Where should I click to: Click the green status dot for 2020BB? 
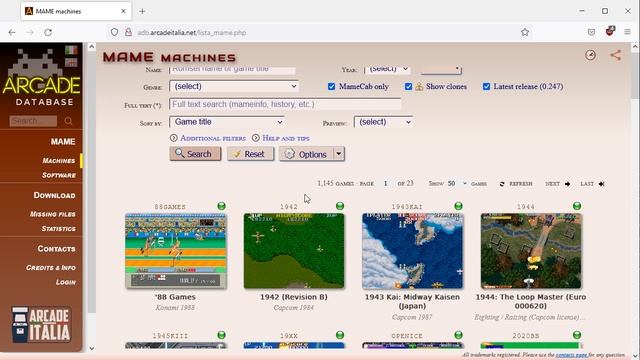577,335
